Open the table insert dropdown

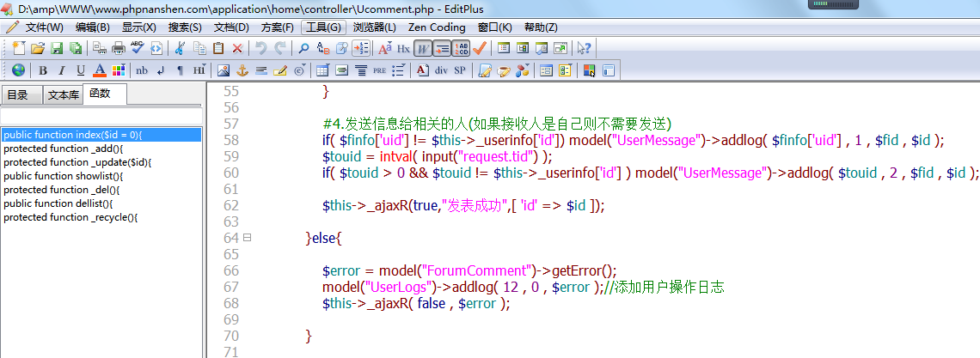tap(322, 70)
